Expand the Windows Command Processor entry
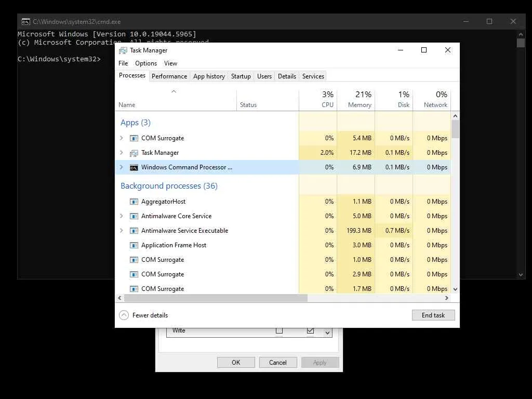Viewport: 532px width, 399px height. pyautogui.click(x=122, y=167)
